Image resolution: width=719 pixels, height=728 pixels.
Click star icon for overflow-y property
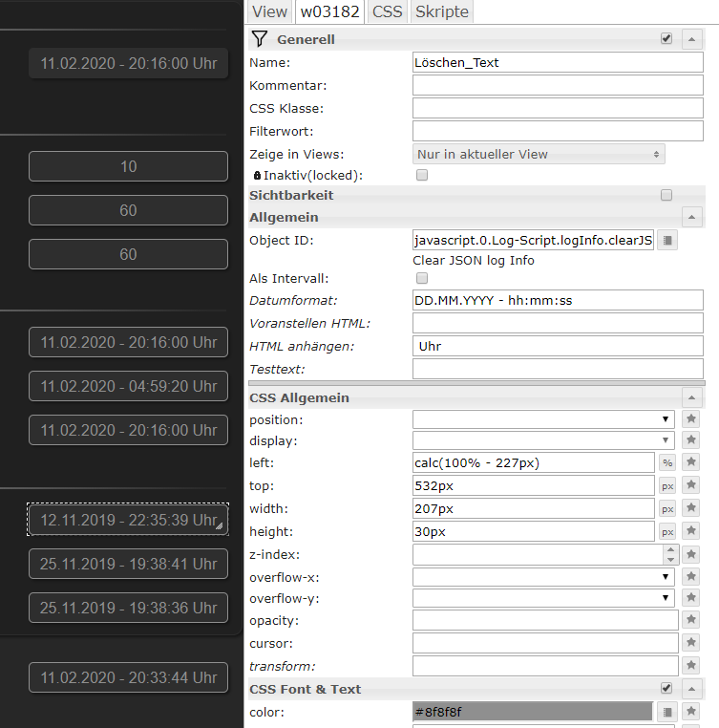(690, 597)
